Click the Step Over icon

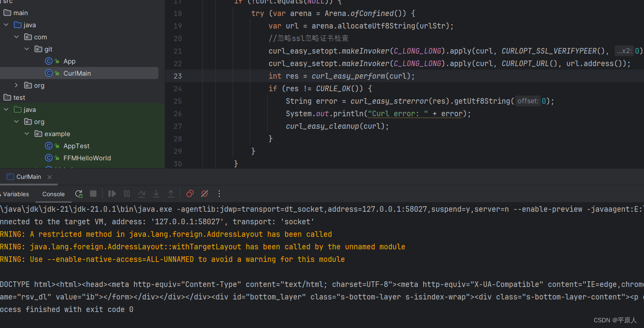[142, 194]
